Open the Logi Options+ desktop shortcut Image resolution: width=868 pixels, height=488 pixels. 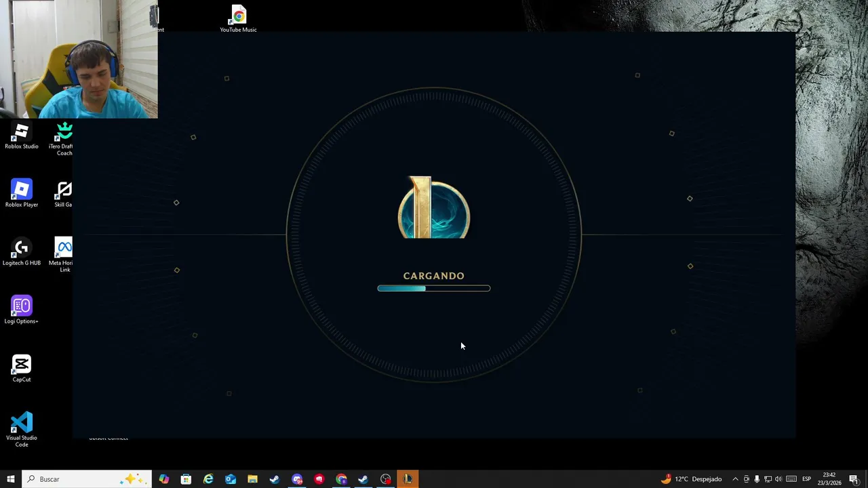pos(22,310)
